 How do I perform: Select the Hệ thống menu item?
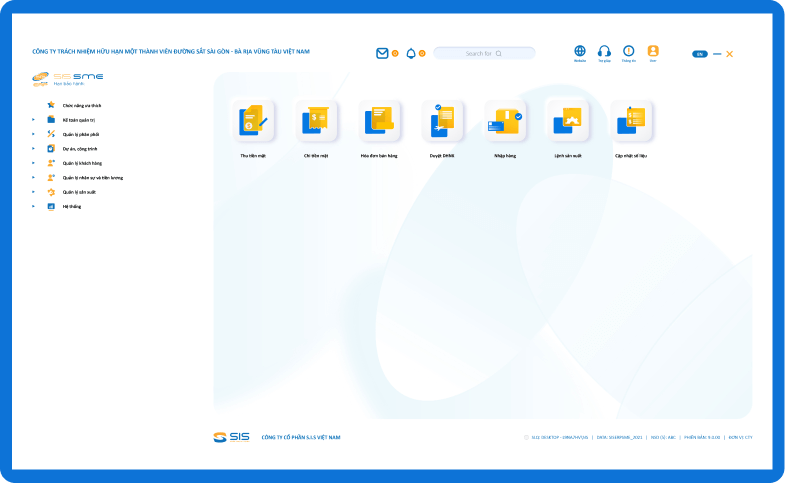coord(71,206)
